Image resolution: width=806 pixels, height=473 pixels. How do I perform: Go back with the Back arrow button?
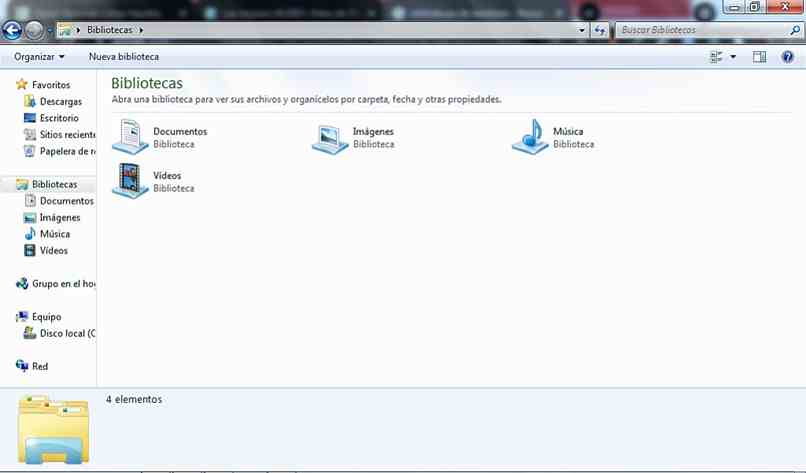coord(11,30)
